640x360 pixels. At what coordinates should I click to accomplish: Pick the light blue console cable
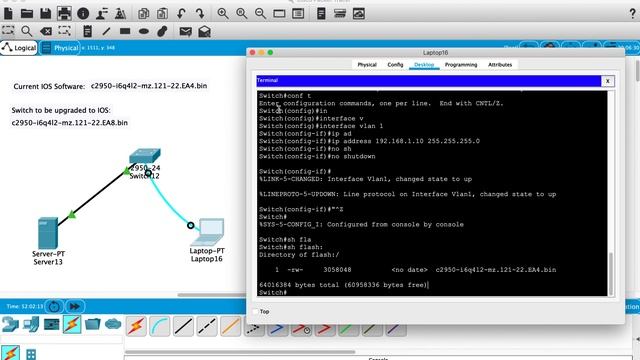[160, 327]
